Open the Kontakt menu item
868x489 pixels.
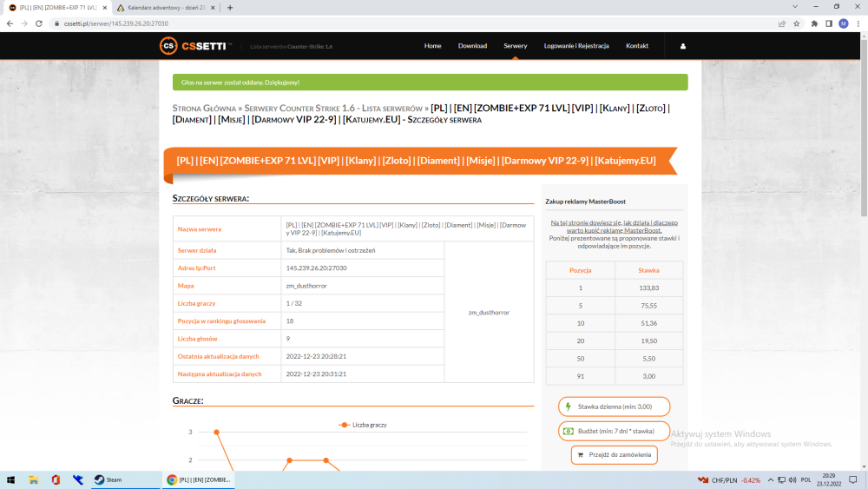point(637,46)
